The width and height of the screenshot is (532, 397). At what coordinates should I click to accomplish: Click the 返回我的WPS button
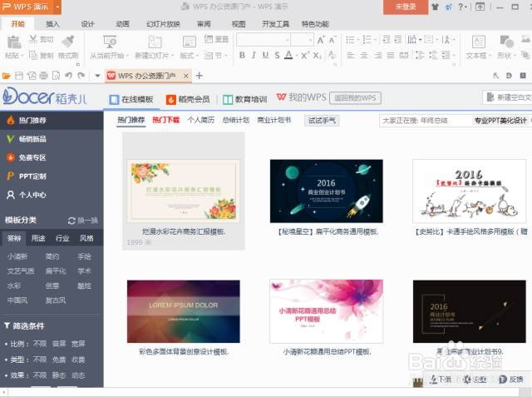(x=355, y=98)
